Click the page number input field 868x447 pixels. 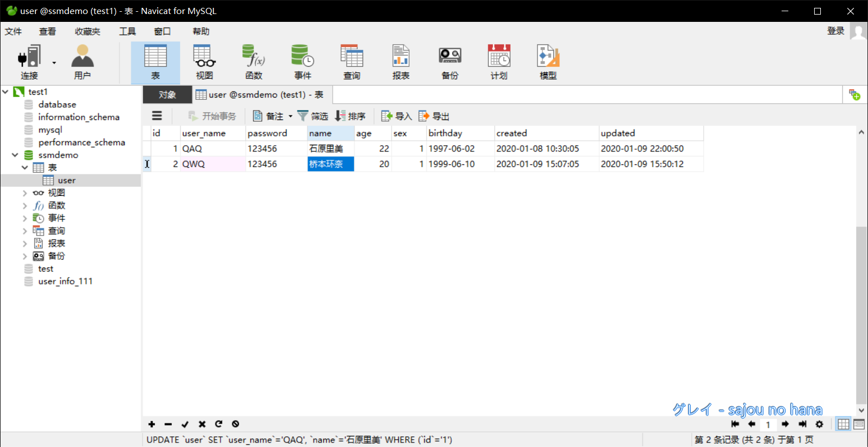click(x=769, y=425)
